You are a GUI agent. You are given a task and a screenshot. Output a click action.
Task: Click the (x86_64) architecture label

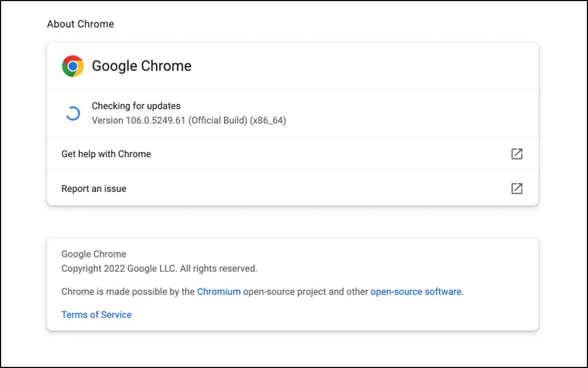[268, 121]
